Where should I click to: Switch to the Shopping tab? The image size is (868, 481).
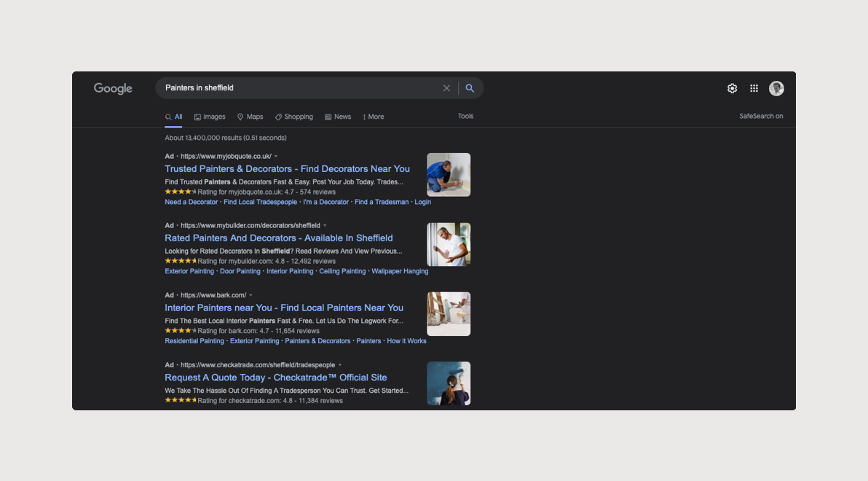pyautogui.click(x=294, y=117)
